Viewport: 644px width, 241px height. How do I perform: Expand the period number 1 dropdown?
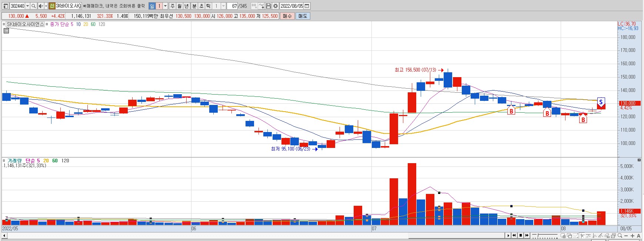point(165,6)
